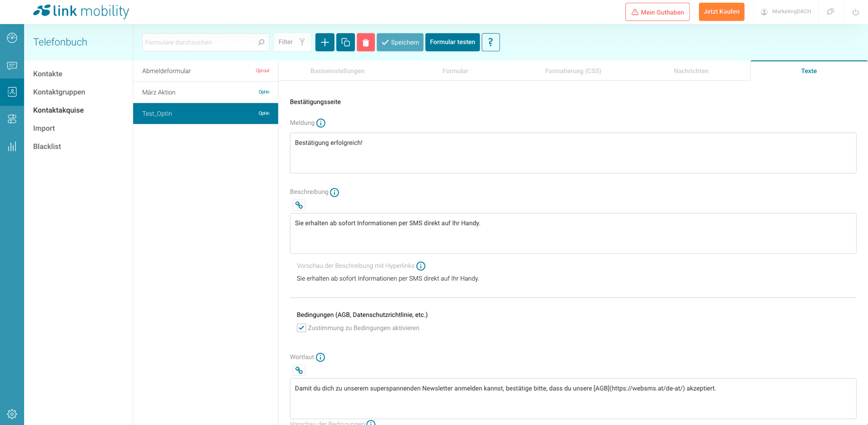Add a new form with plus button
868x425 pixels.
[325, 42]
